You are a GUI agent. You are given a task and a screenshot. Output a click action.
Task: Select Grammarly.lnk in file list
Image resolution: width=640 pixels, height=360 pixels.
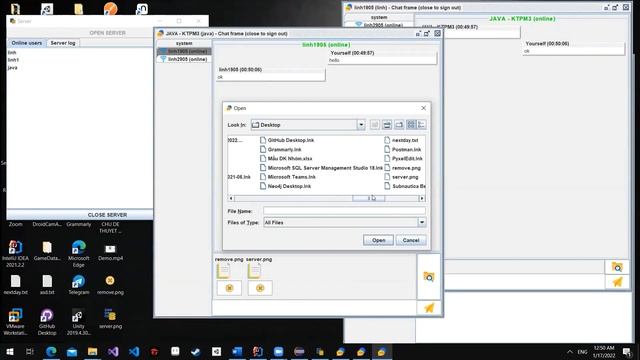(281, 149)
